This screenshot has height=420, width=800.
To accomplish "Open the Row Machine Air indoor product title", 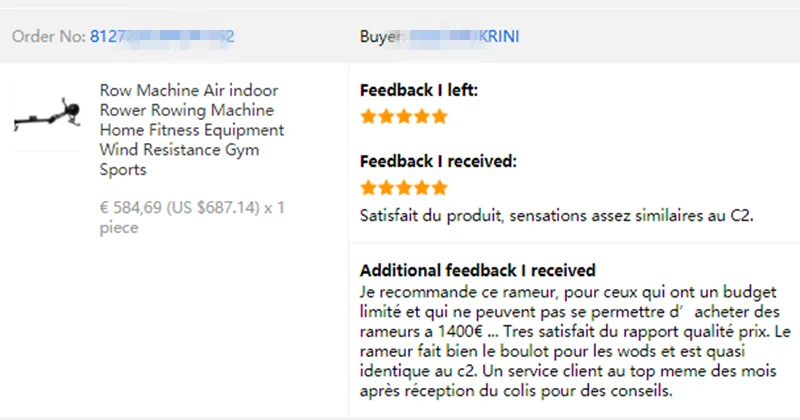I will coord(192,130).
